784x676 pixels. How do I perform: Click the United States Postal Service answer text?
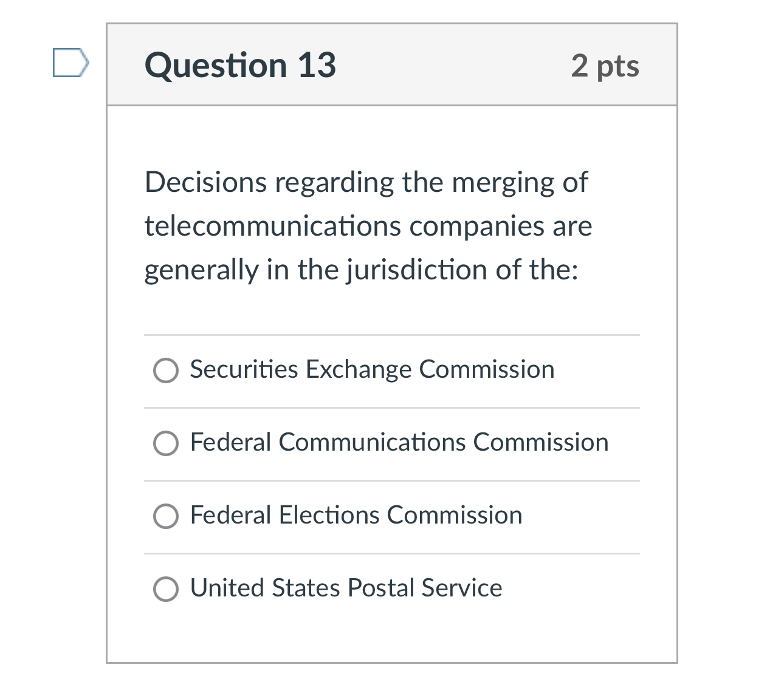tap(346, 588)
